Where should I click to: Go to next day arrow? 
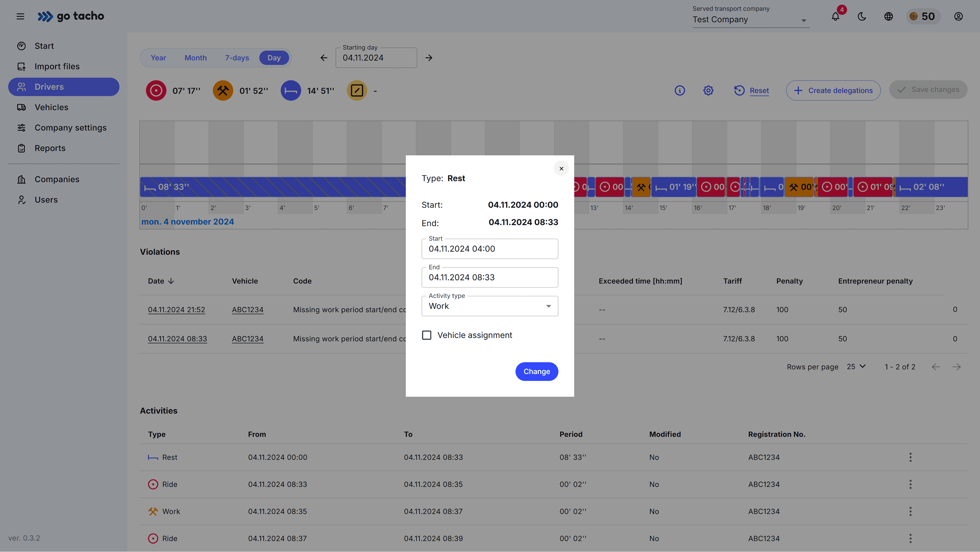click(429, 58)
